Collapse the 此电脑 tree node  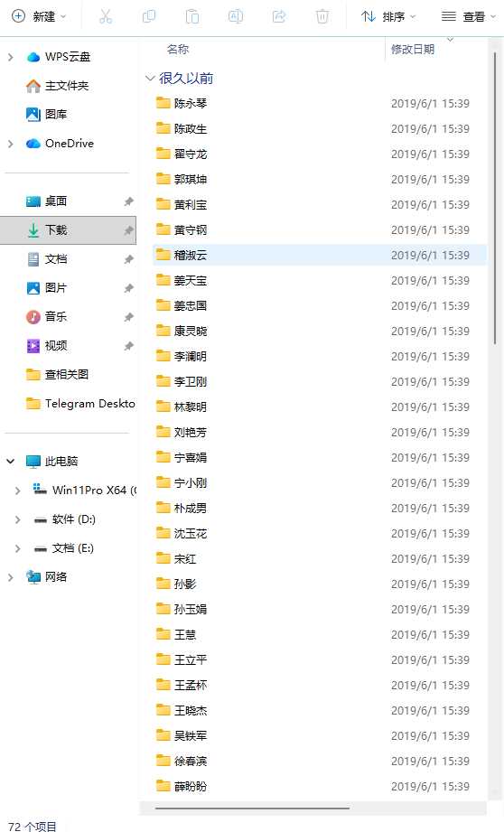pos(11,461)
